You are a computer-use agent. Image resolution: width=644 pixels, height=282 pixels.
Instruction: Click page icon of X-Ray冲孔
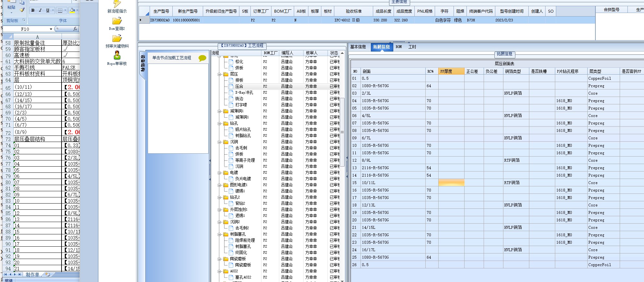[231, 93]
